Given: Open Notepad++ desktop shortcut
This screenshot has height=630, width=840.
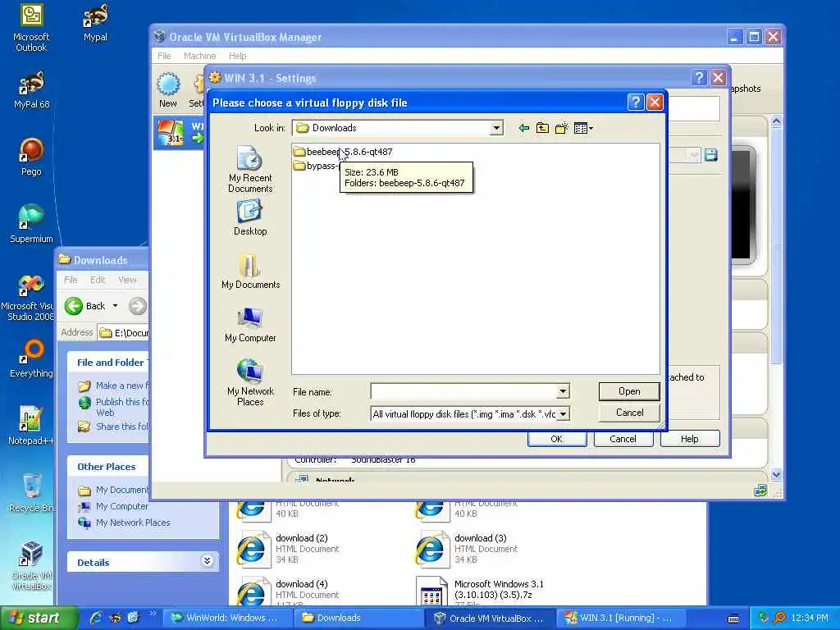Looking at the screenshot, I should pyautogui.click(x=31, y=426).
